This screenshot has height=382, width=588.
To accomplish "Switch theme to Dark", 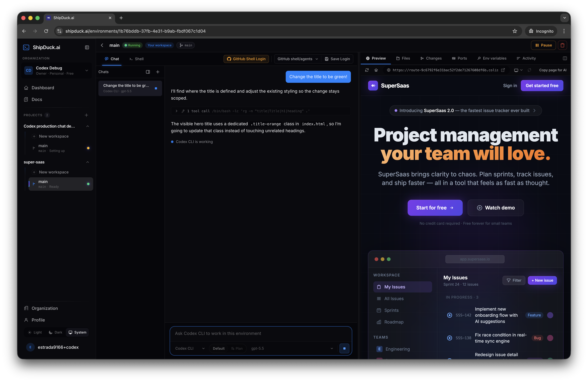I will click(55, 332).
